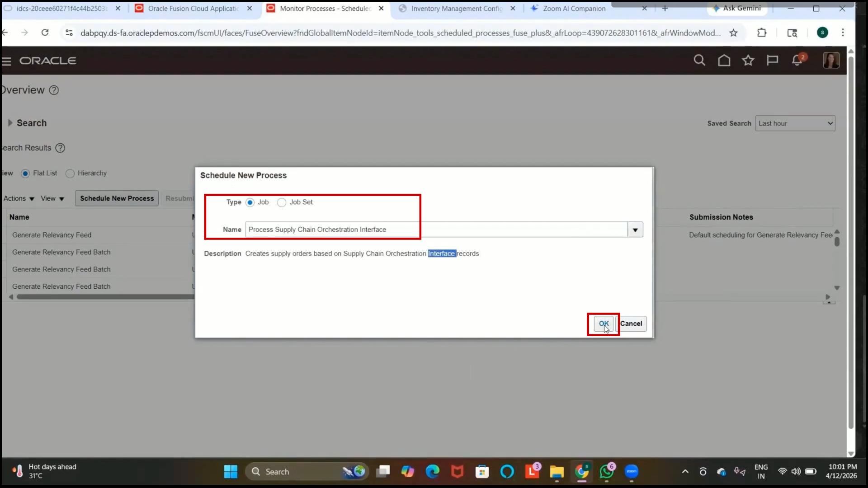This screenshot has width=868, height=488.
Task: Open the View menu
Action: coord(52,198)
